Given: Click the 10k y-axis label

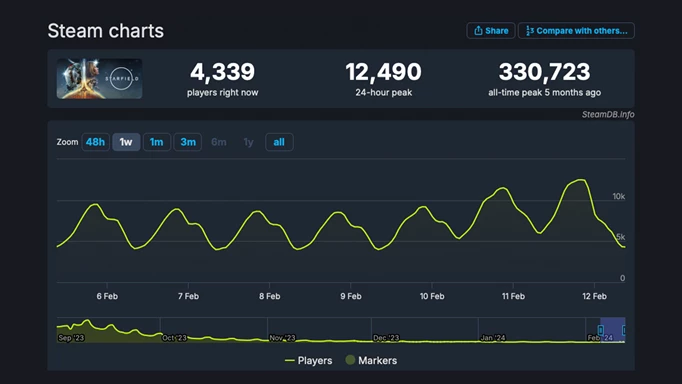Looking at the screenshot, I should (x=618, y=197).
